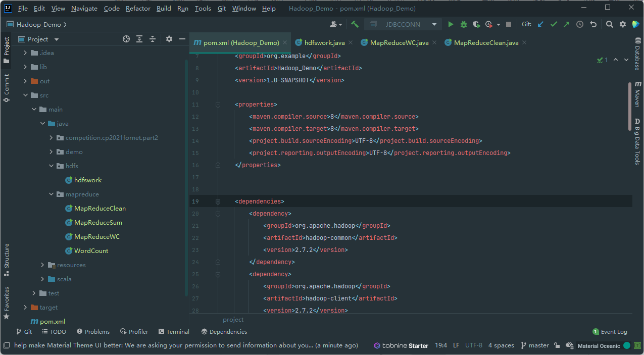Screen dimensions: 644x355
Task: Open the Refactor menu
Action: pos(138,9)
